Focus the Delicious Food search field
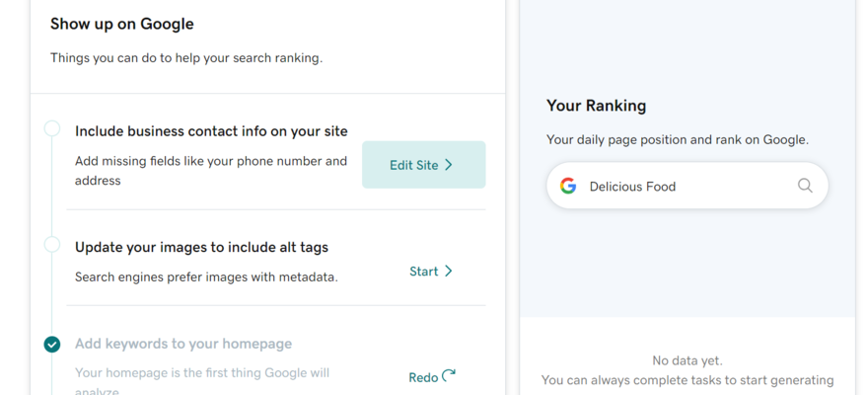This screenshot has width=868, height=395. 681,186
